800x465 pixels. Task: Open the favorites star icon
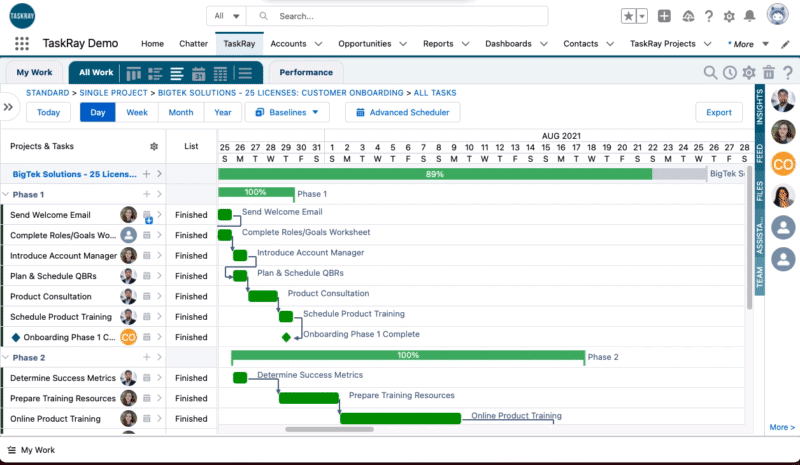(629, 16)
